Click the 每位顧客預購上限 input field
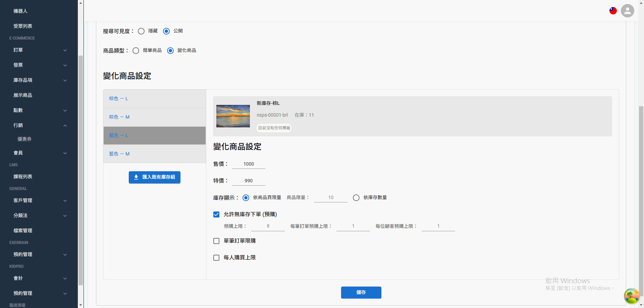 pos(438,226)
